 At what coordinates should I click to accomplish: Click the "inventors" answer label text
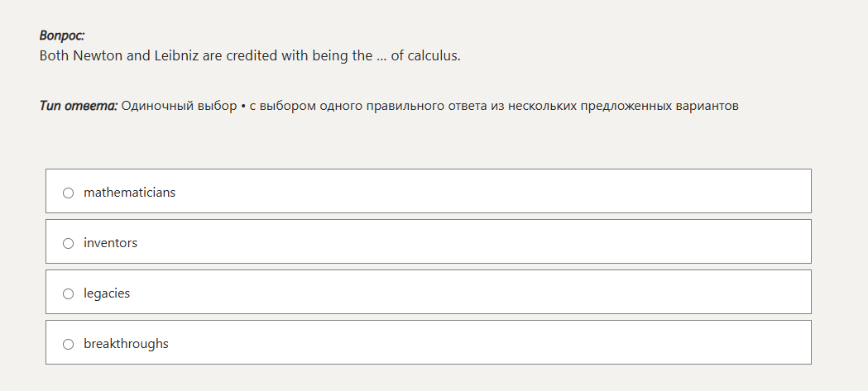pyautogui.click(x=110, y=243)
